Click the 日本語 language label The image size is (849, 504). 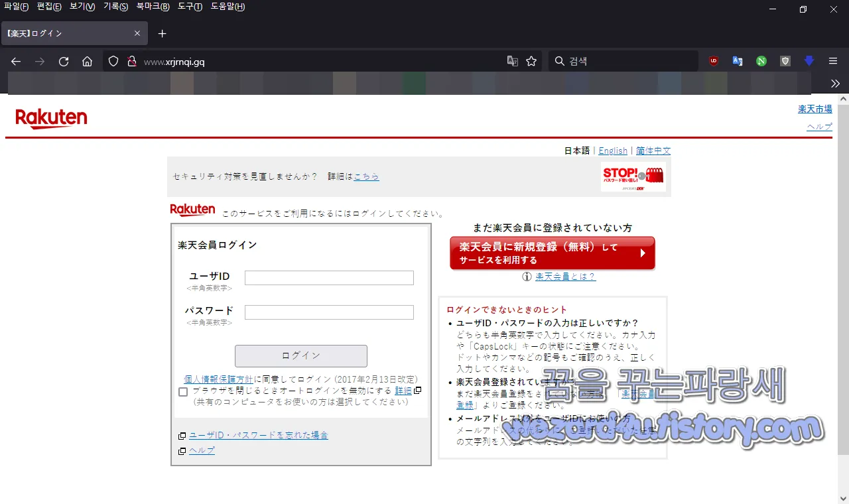coord(577,151)
